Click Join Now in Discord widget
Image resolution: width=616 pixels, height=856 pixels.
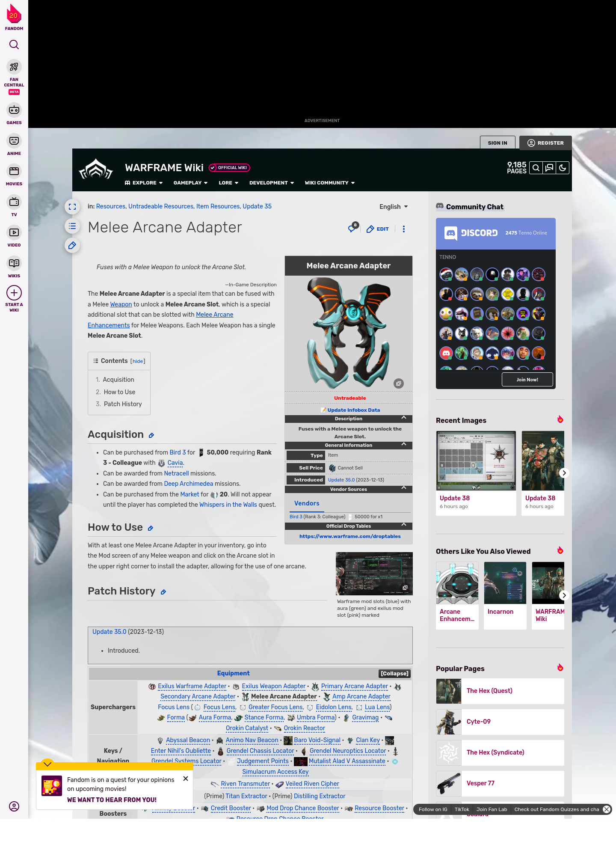click(527, 380)
